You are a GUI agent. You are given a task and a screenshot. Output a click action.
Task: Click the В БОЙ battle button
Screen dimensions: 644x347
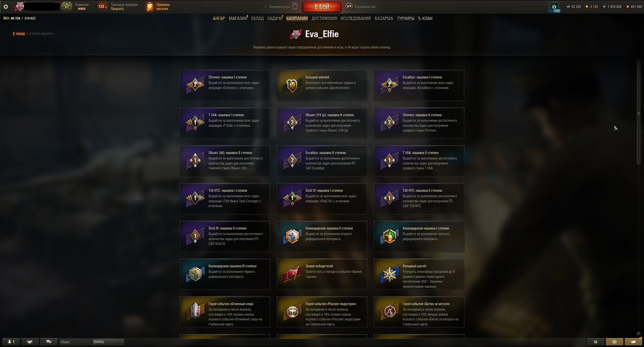[x=322, y=7]
